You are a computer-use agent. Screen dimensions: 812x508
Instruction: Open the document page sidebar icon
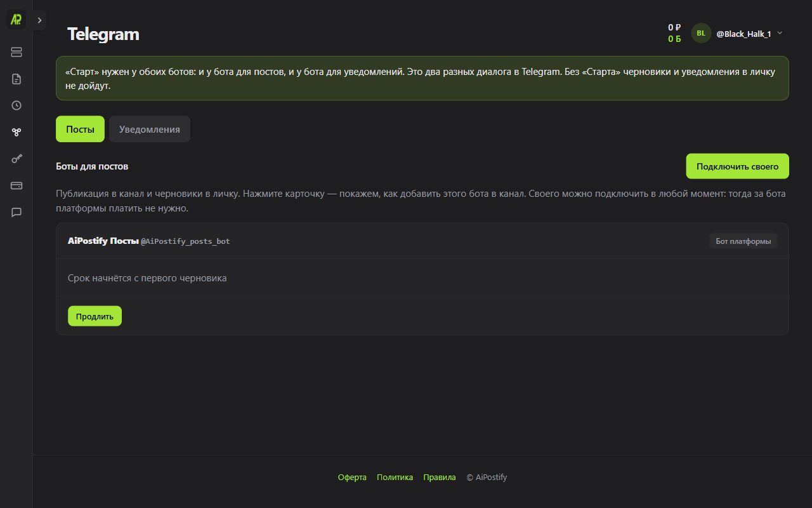click(x=16, y=79)
